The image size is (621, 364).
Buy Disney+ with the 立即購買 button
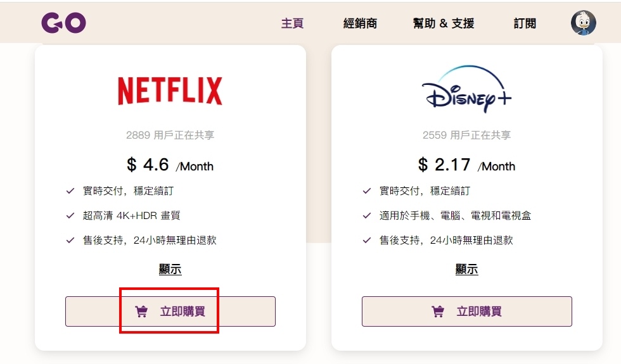pos(467,311)
